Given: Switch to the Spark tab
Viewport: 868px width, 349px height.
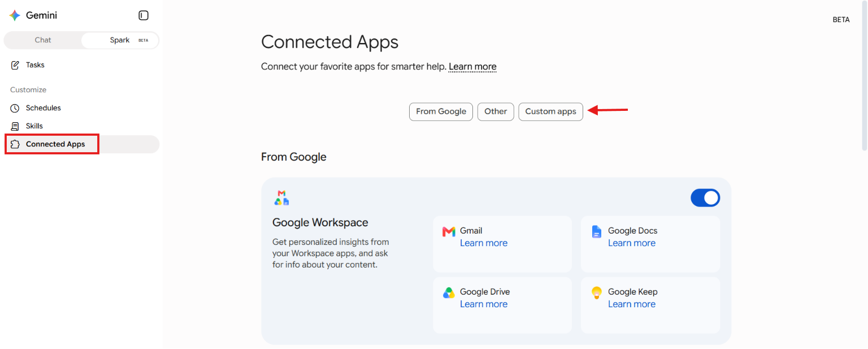Looking at the screenshot, I should 120,40.
